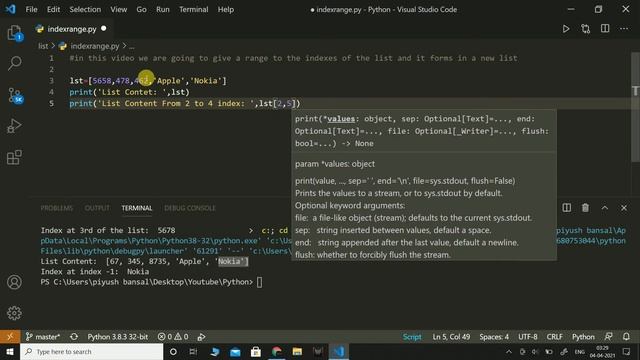Change line ending via CRLF
The image size is (640, 360).
(554, 337)
